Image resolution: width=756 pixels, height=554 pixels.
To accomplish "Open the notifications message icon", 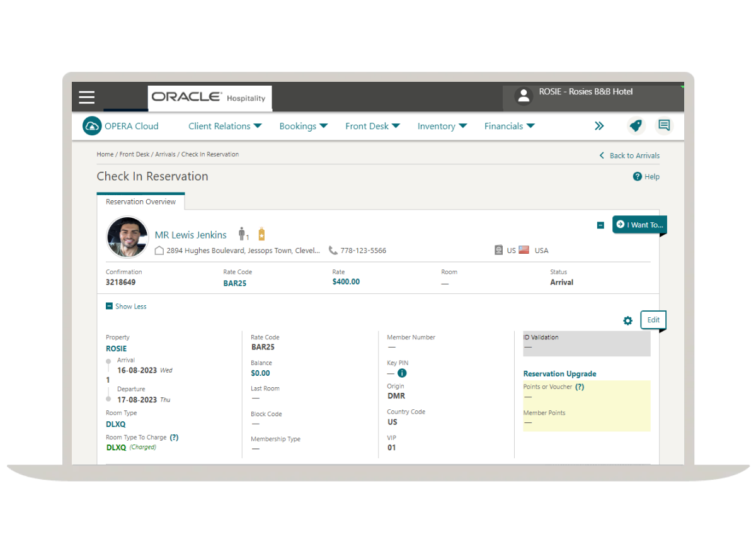I will click(664, 125).
